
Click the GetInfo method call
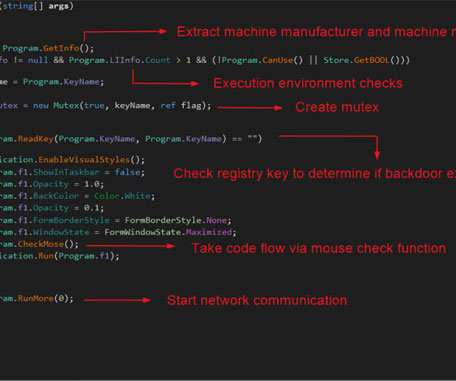(61, 48)
